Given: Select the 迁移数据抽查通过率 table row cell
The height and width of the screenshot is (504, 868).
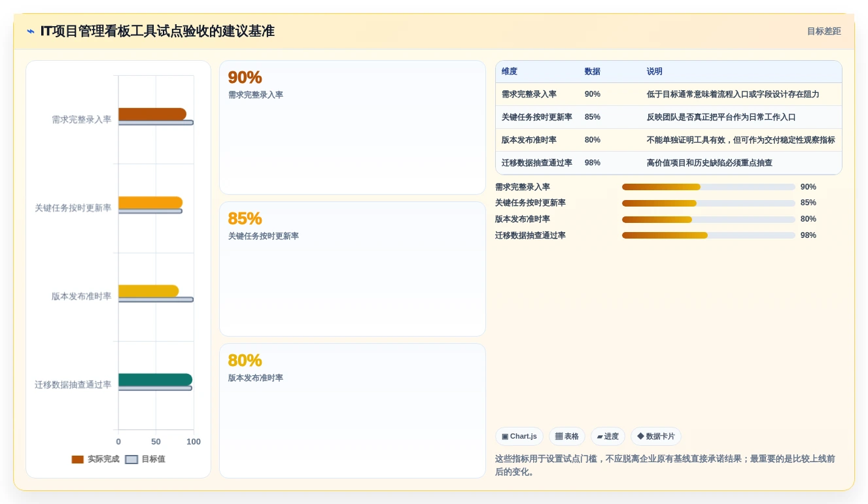Looking at the screenshot, I should coord(537,163).
